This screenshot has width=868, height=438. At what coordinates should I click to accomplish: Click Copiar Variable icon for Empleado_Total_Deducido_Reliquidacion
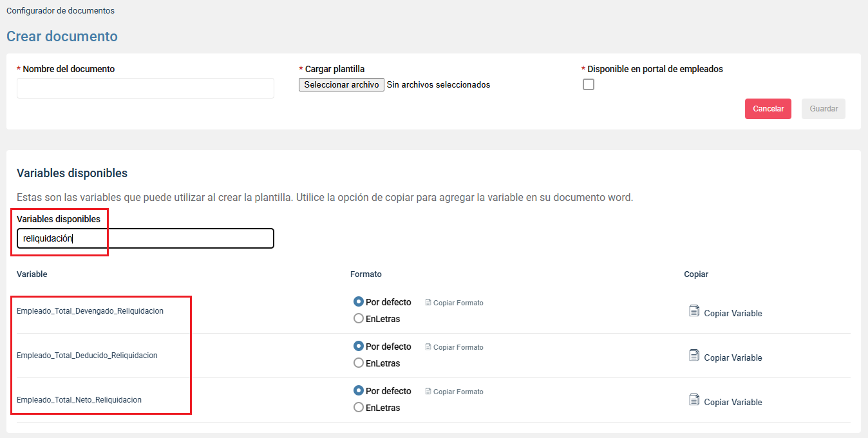[x=693, y=356]
